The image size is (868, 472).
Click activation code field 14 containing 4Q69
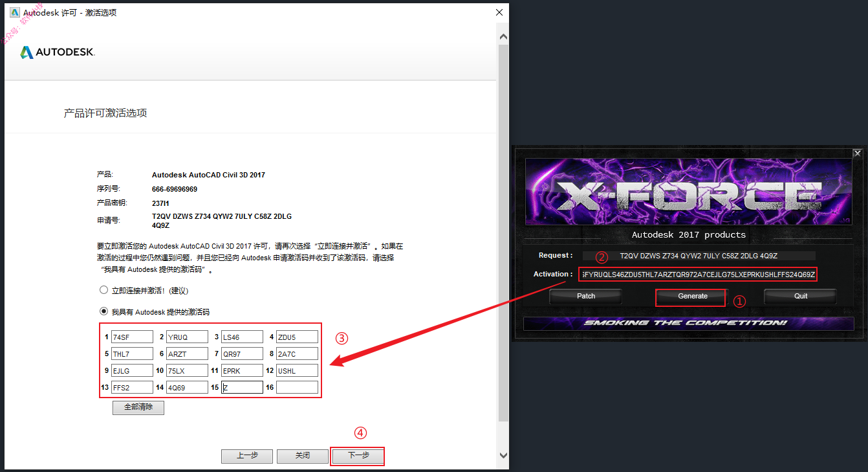tap(187, 387)
